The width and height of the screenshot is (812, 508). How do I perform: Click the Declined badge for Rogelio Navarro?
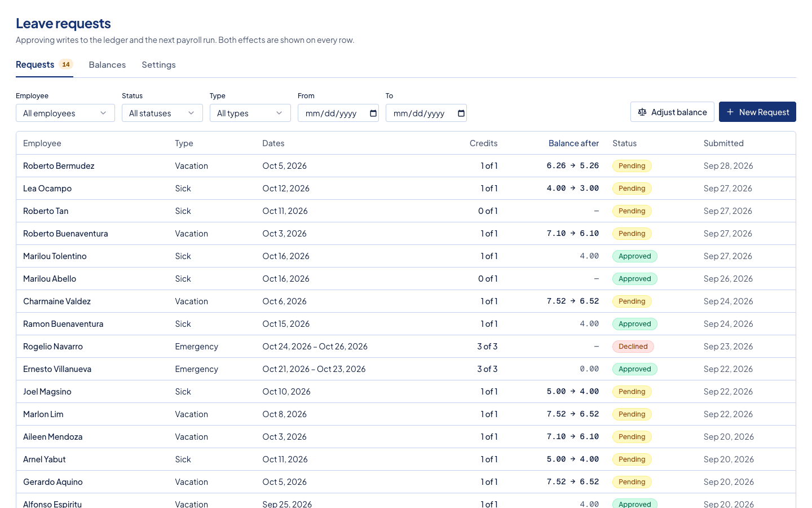[633, 347]
